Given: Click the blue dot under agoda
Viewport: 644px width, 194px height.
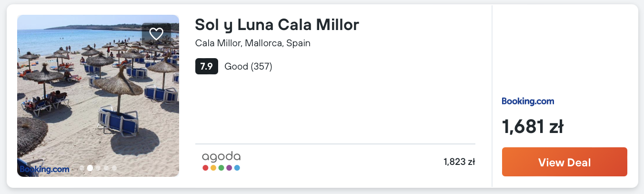Looking at the screenshot, I should click(237, 168).
